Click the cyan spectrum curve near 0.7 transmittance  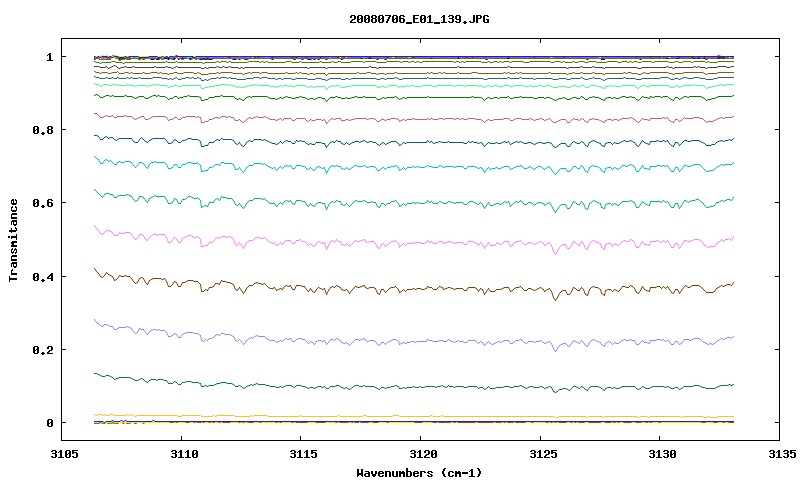(414, 167)
